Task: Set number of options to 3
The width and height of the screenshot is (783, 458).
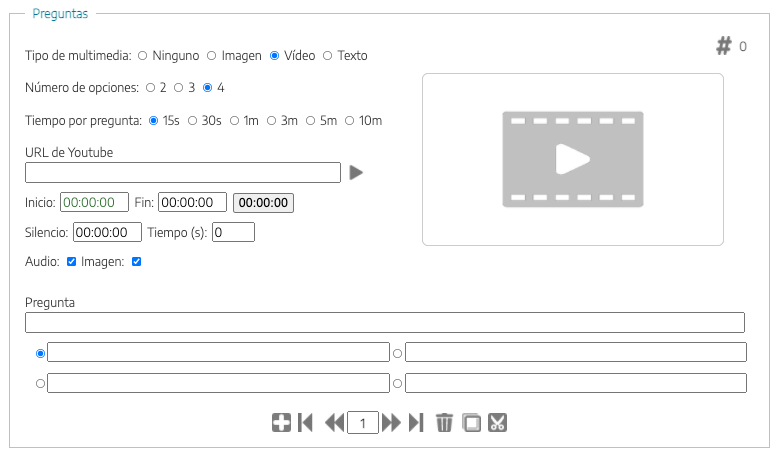Action: coord(180,88)
